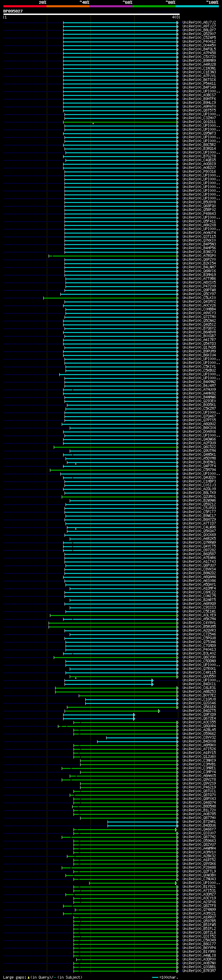
Task: Choose the UniRef100_C6LR31 entry
Action: [199, 688]
